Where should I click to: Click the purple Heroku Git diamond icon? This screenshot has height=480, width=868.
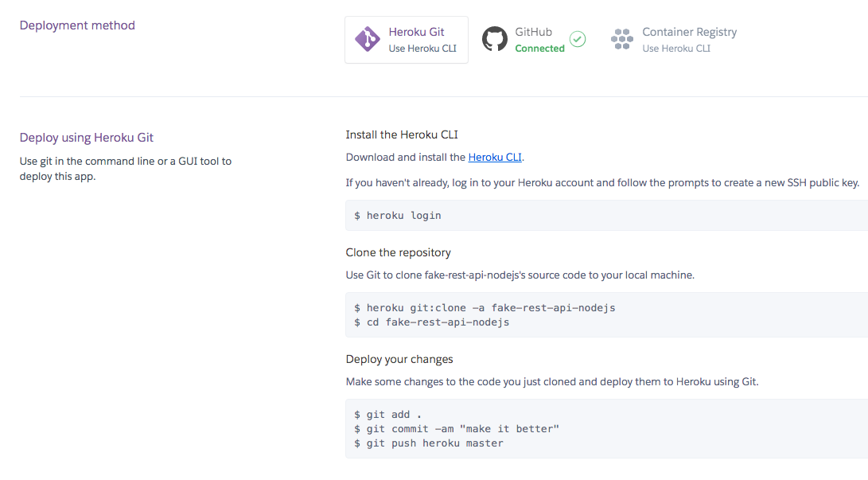pos(368,39)
